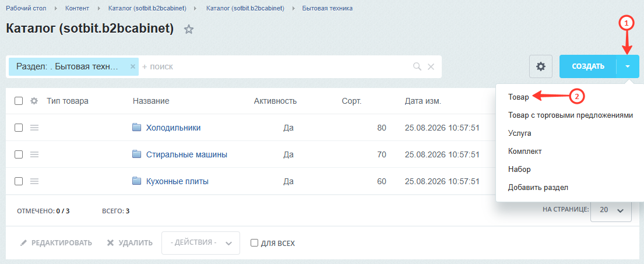Sort by Название column header

tap(151, 101)
